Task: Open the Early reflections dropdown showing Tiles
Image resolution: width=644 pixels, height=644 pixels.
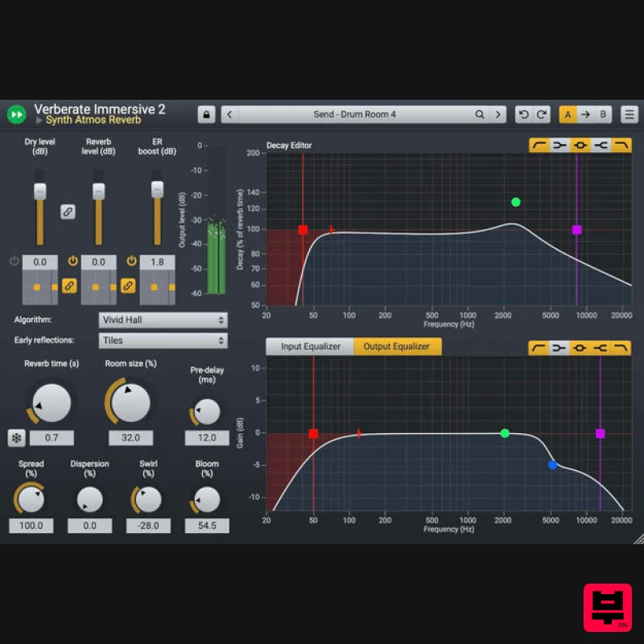Action: point(163,341)
